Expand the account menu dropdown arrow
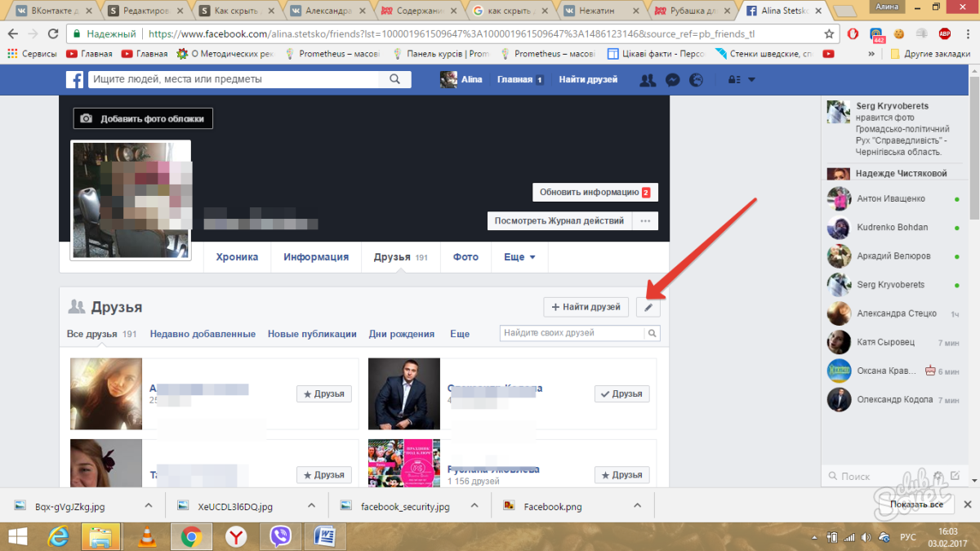Image resolution: width=980 pixels, height=551 pixels. (x=751, y=80)
